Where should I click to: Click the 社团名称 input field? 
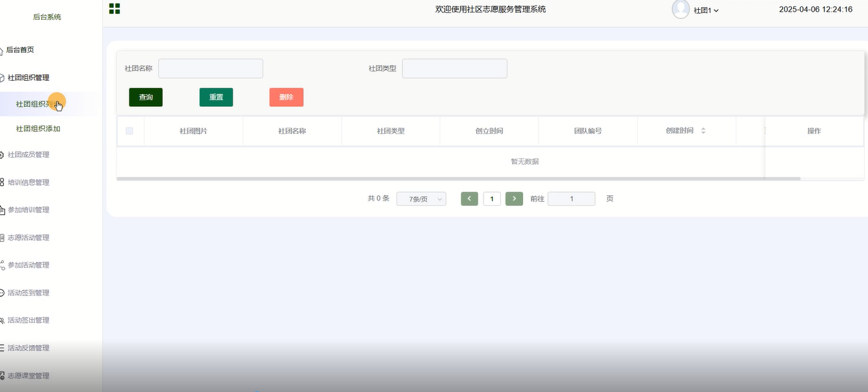pos(211,68)
